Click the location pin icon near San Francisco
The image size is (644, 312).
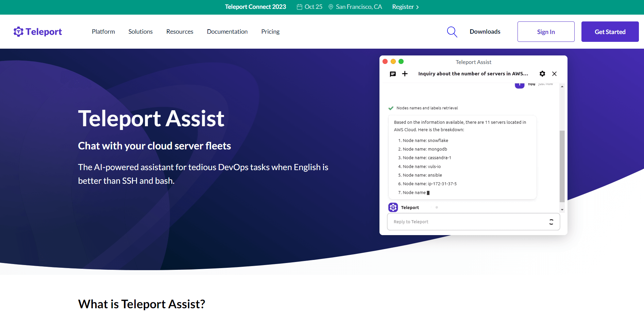click(330, 6)
